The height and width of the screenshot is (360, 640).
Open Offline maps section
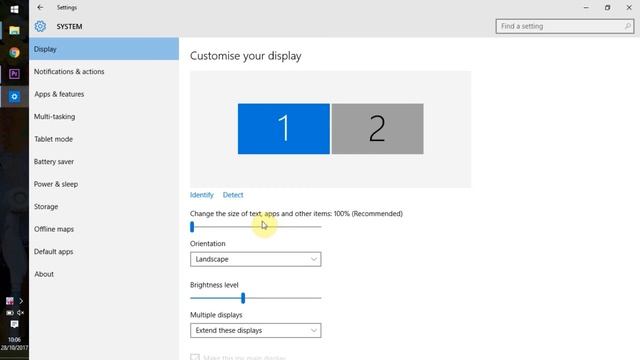pyautogui.click(x=104, y=229)
